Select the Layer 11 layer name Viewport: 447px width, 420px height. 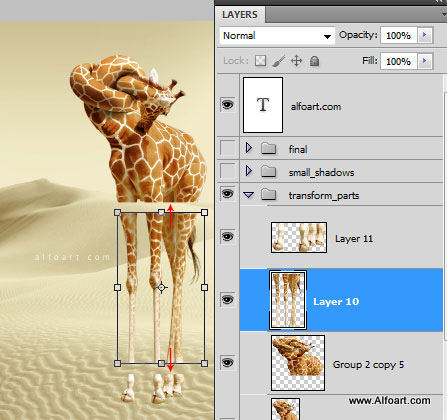(354, 239)
